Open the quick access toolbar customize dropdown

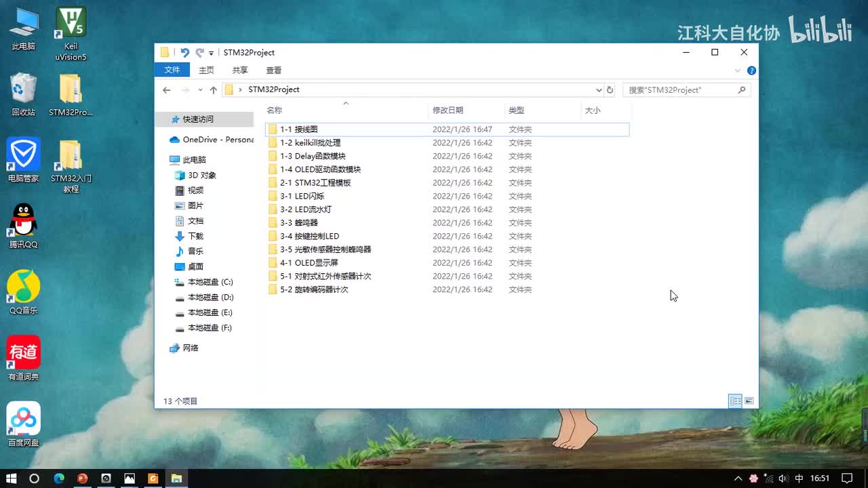(212, 53)
